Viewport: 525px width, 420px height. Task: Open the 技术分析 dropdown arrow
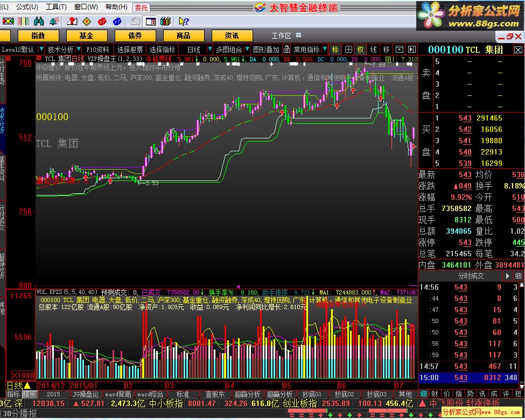(79, 49)
